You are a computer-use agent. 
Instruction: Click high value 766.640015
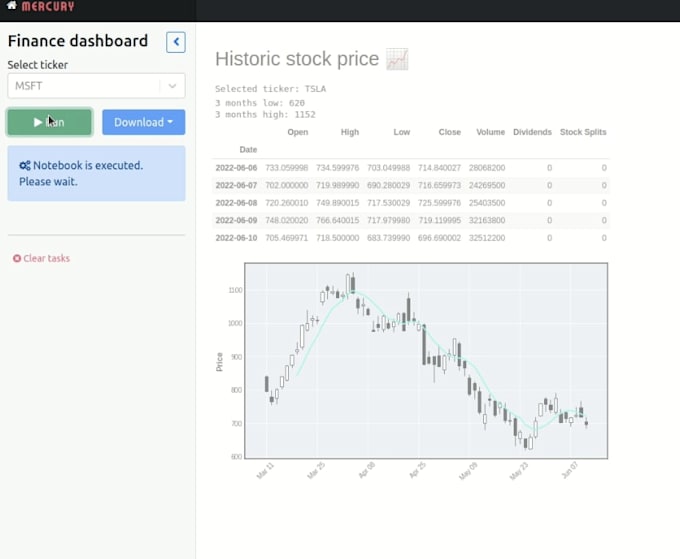[337, 220]
